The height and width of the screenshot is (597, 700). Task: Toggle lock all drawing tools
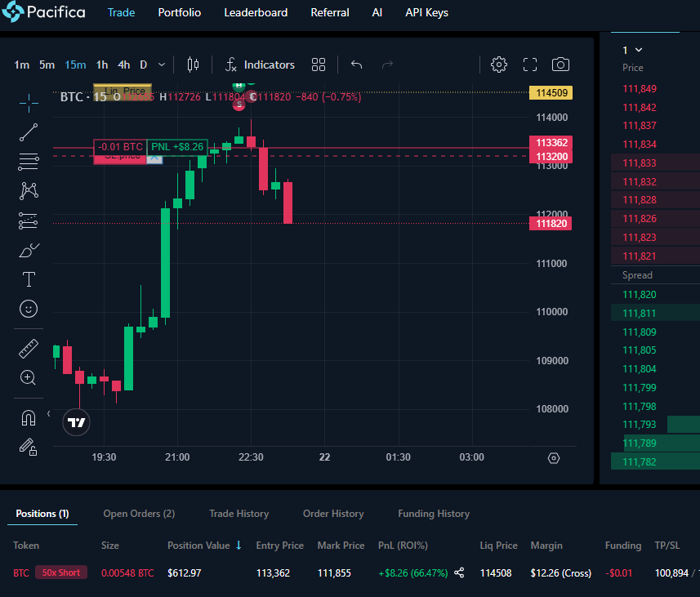(28, 447)
